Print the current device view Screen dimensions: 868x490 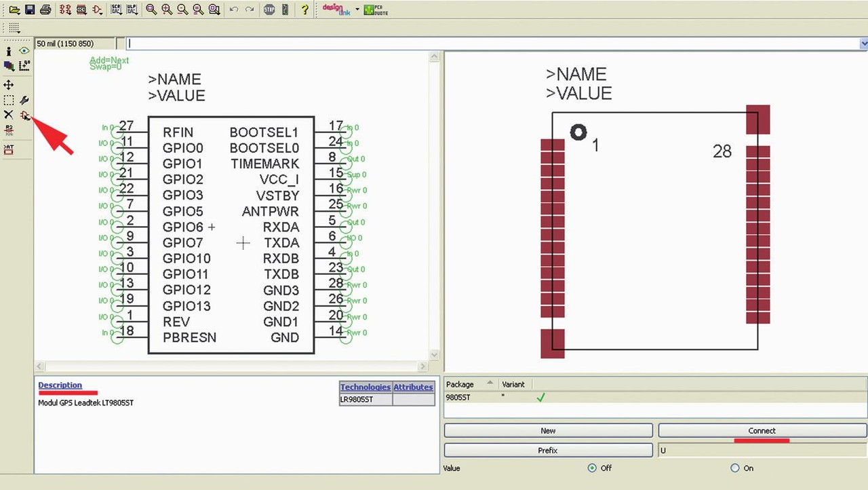(45, 10)
